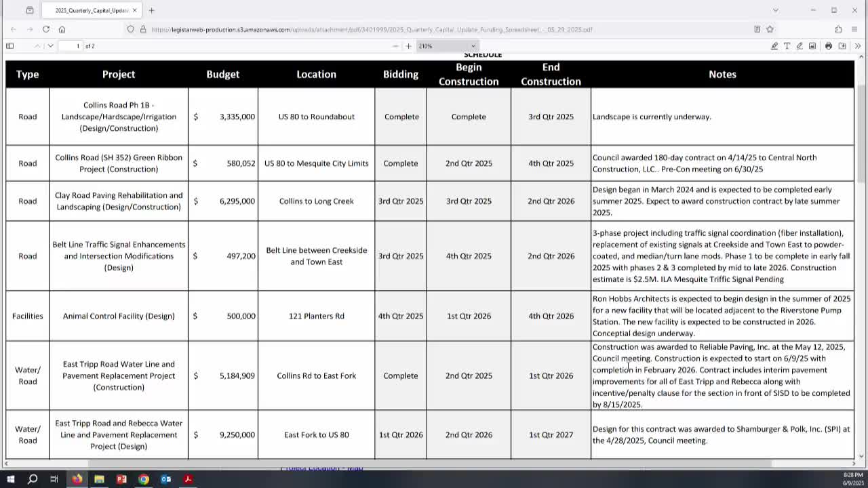This screenshot has height=488, width=868.
Task: Click the 'Belt Line Traffic Signal Enhancements' project
Action: [x=119, y=256]
